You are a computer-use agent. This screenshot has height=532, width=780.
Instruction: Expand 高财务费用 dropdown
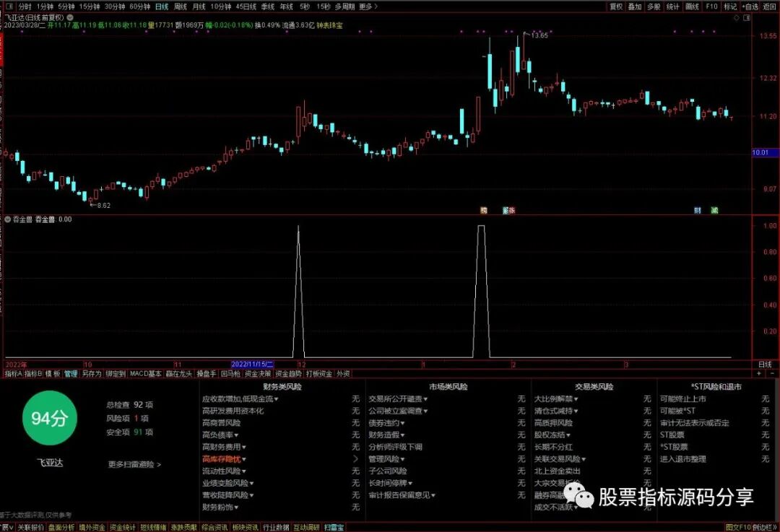click(x=244, y=447)
